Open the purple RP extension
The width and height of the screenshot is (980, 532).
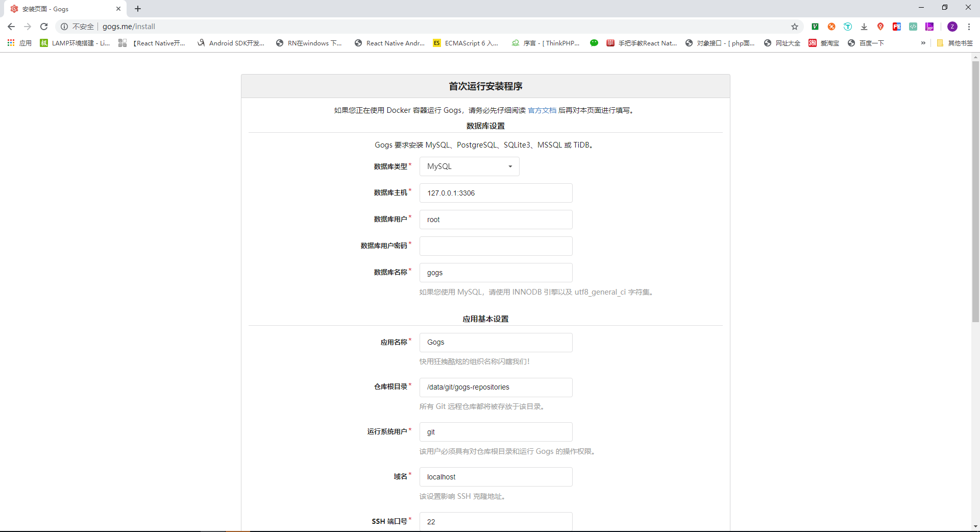929,27
